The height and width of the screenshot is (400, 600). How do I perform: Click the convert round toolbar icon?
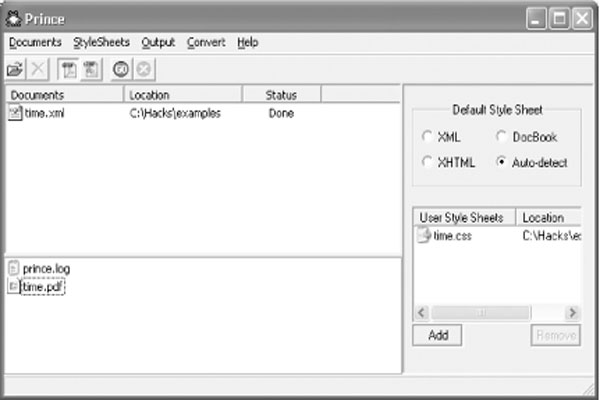point(121,70)
